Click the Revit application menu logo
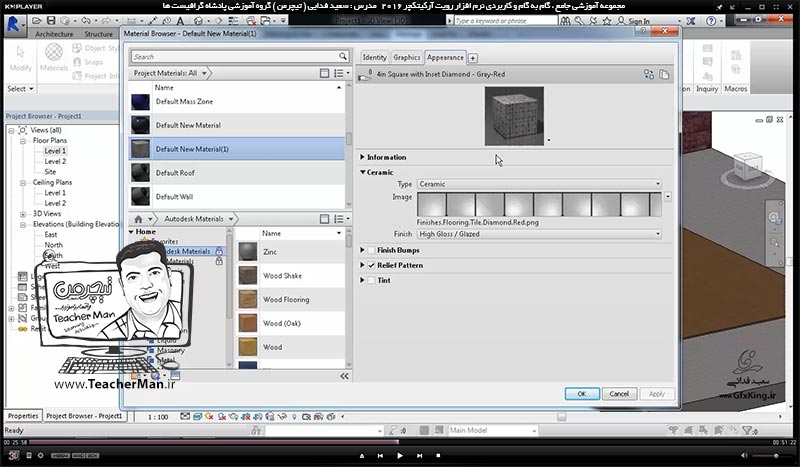Viewport: 800px width, 467px height. tap(14, 24)
